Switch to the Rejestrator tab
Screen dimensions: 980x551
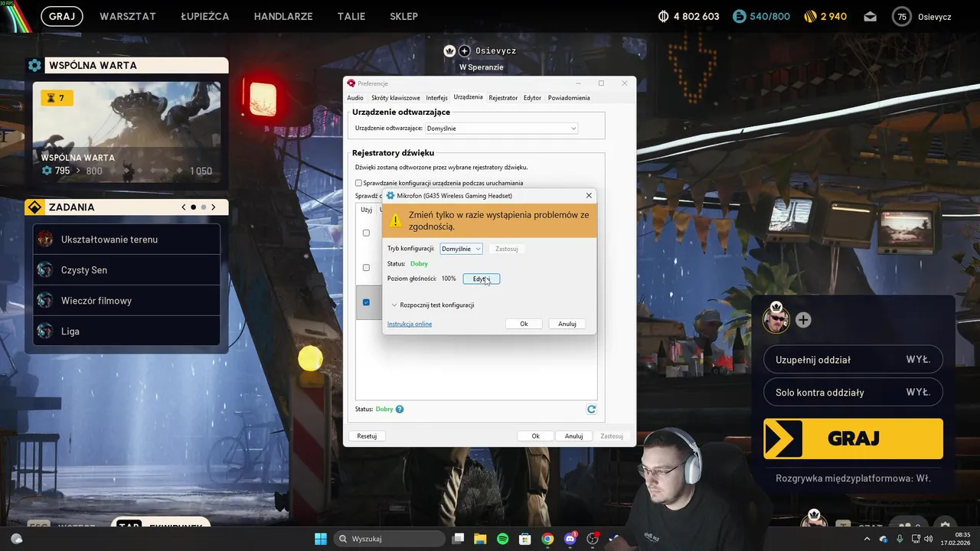[503, 98]
